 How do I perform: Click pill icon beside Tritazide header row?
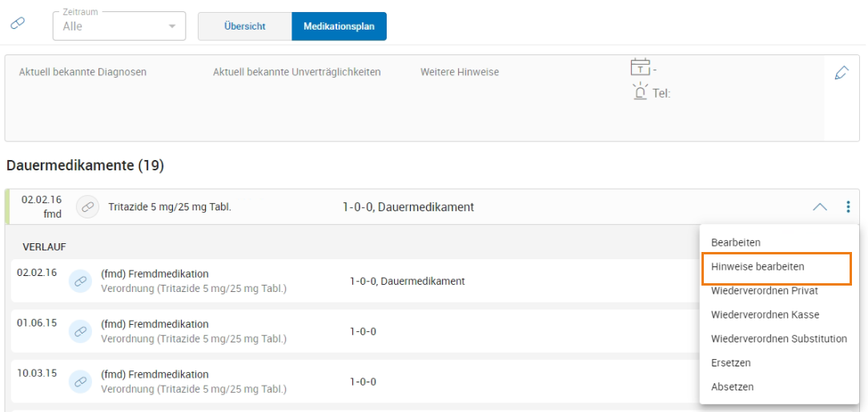click(x=87, y=207)
